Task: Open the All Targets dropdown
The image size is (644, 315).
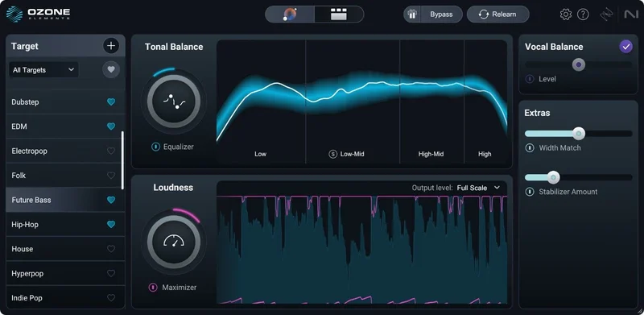Action: tap(43, 70)
